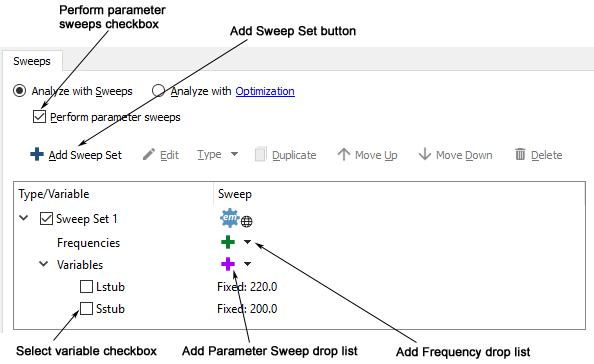
Task: Open the Add Frequency drop list arrow
Action: click(x=247, y=242)
